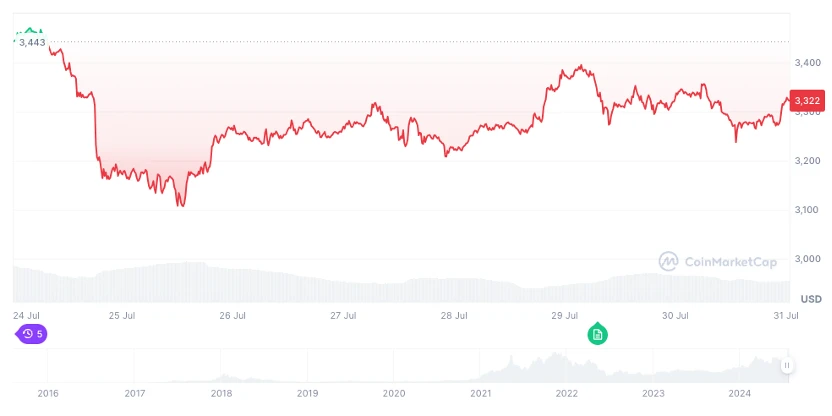Click the 3,000 price axis label
This screenshot has height=416, width=832.
807,259
